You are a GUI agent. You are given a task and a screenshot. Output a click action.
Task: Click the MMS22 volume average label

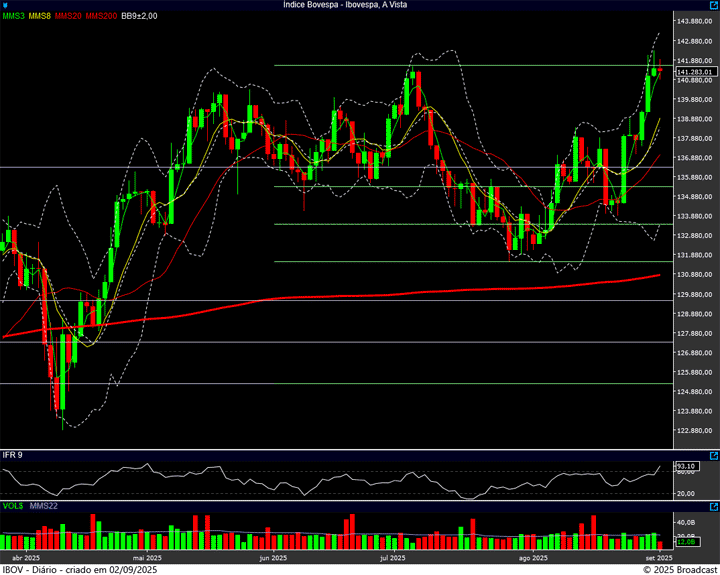pyautogui.click(x=42, y=507)
